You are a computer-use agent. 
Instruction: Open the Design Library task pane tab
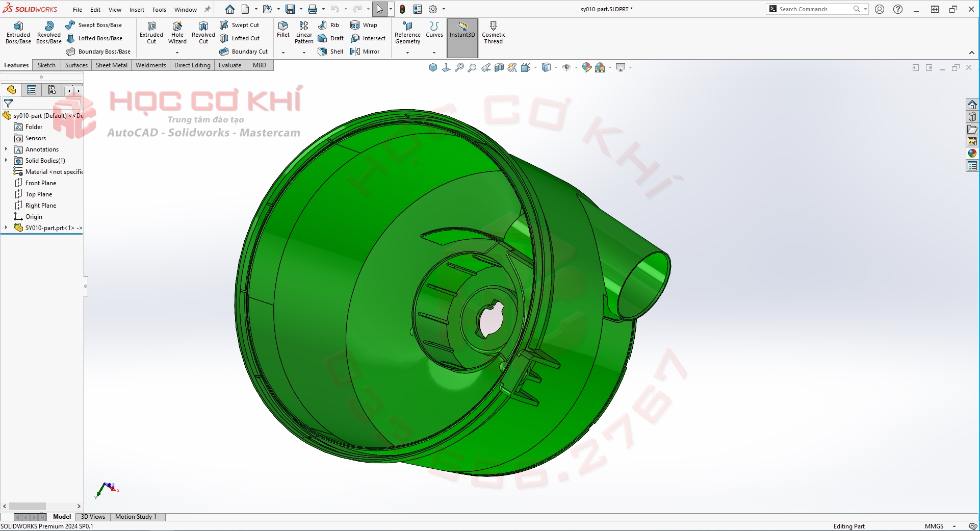[x=972, y=117]
